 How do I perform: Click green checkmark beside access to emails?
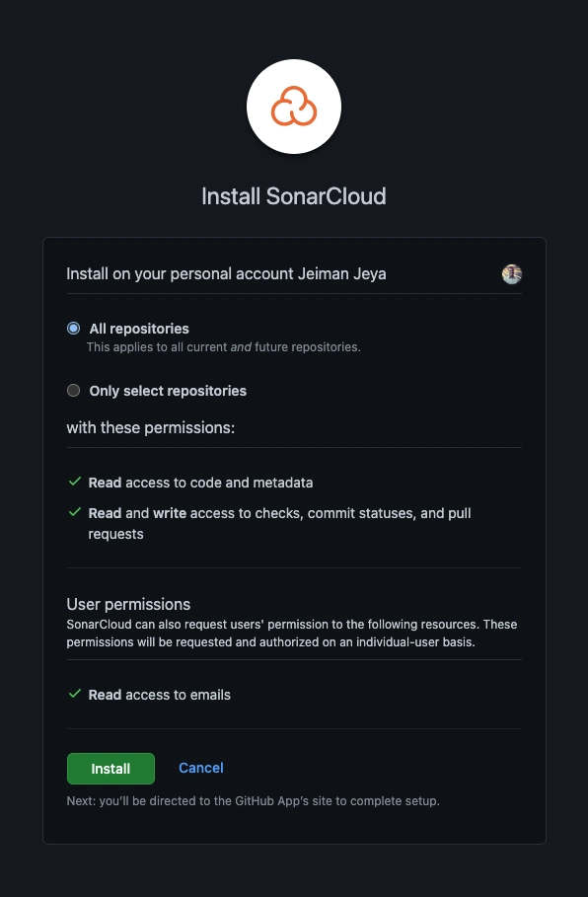click(x=75, y=694)
